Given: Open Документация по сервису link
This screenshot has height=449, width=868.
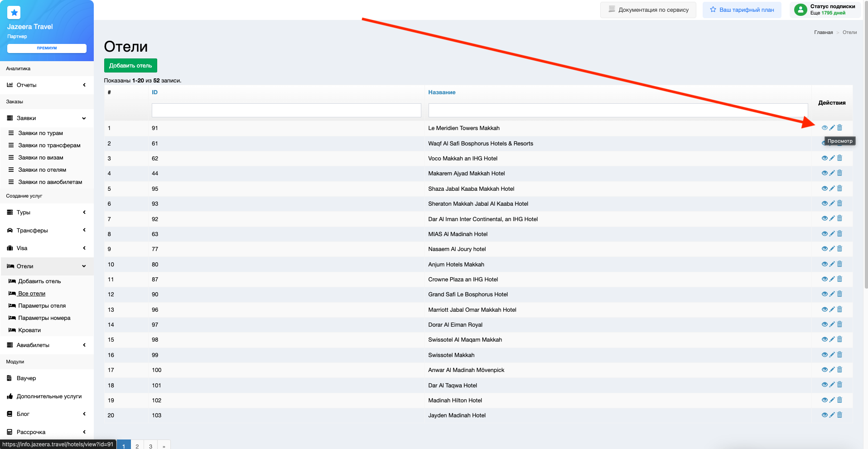Looking at the screenshot, I should [x=649, y=10].
